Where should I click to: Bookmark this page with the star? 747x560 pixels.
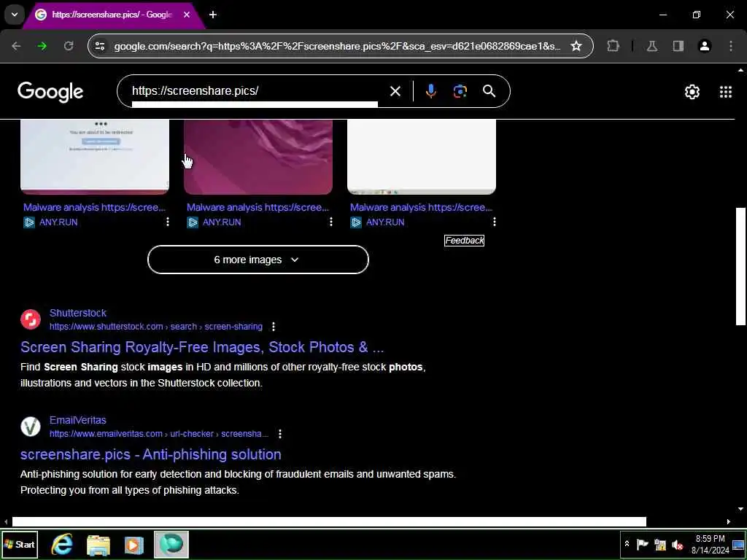click(576, 46)
